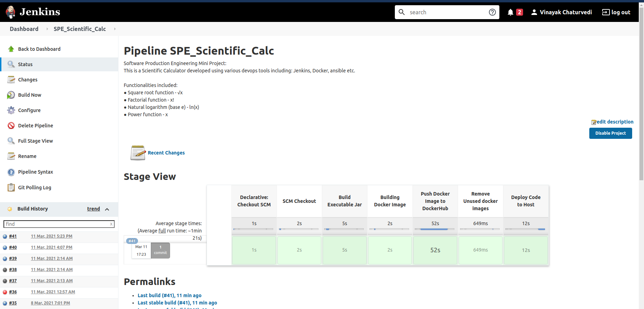Collapse the Build History panel chevron
Screen dimensions: 644x309
[x=107, y=209]
